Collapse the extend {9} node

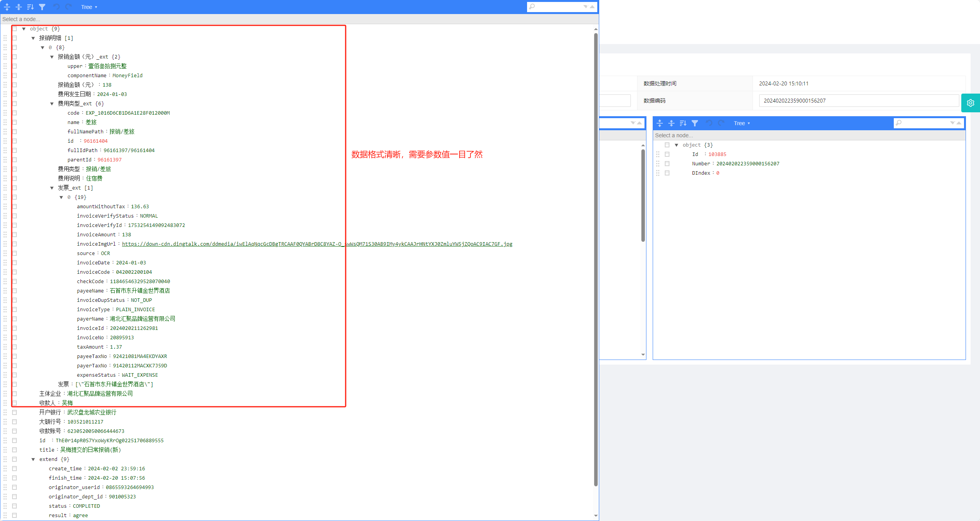pyautogui.click(x=33, y=459)
